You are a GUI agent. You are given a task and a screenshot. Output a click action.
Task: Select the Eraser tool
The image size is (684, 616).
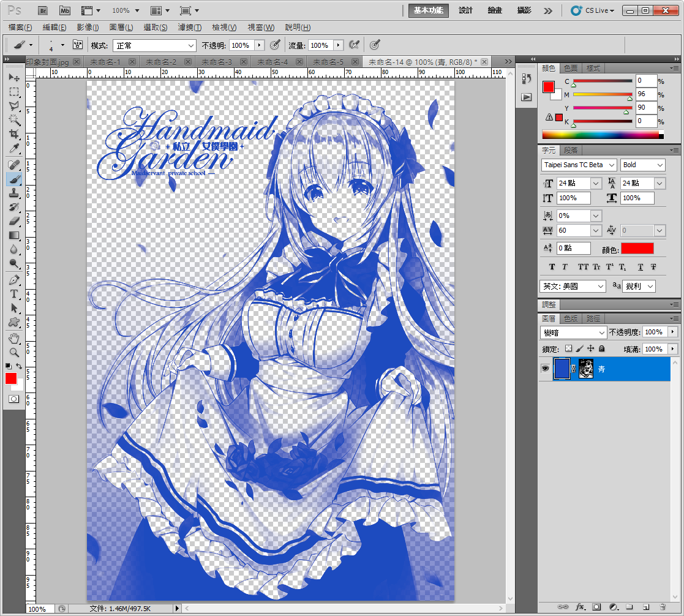(14, 221)
